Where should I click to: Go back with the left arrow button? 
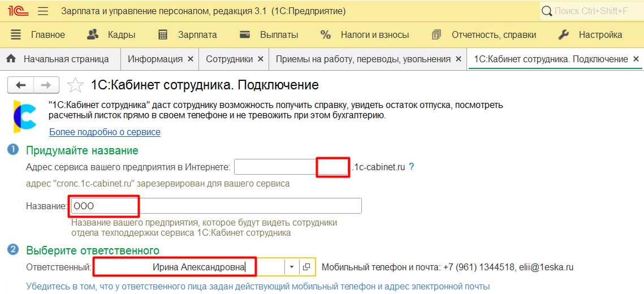(20, 85)
